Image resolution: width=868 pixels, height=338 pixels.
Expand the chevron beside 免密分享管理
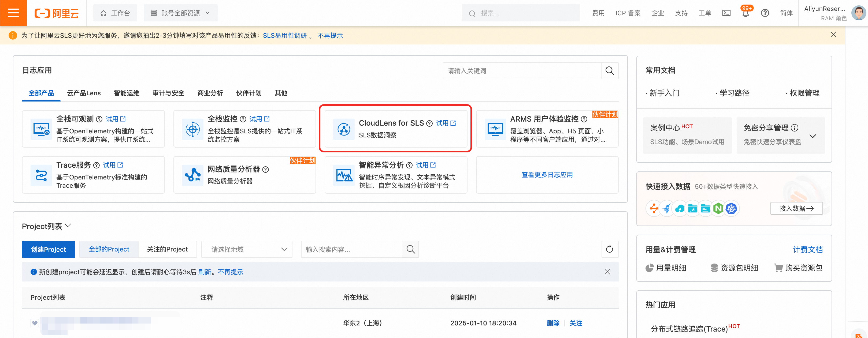pos(813,136)
